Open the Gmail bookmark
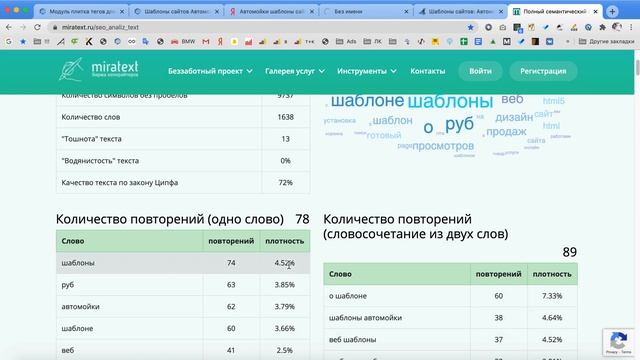Viewport: 640px width, 360px height. click(206, 42)
